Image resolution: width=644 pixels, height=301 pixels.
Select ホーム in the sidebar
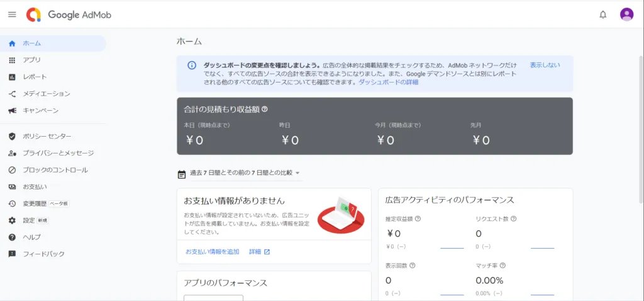53,43
